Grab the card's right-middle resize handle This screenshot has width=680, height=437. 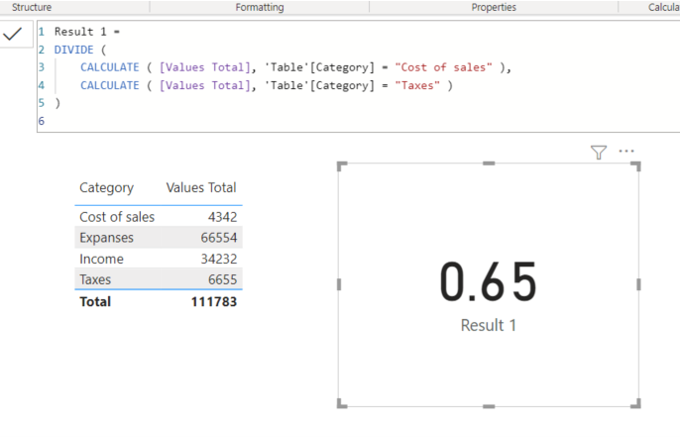[x=638, y=284]
